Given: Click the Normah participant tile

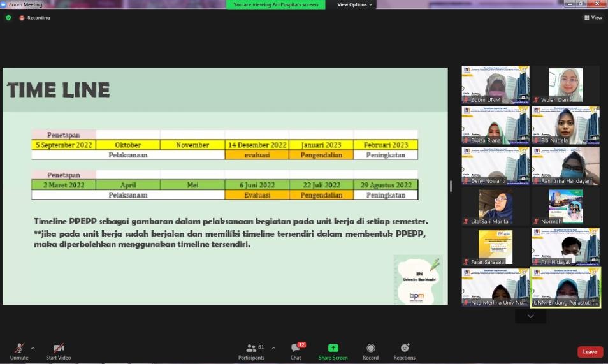Looking at the screenshot, I should pos(565,207).
